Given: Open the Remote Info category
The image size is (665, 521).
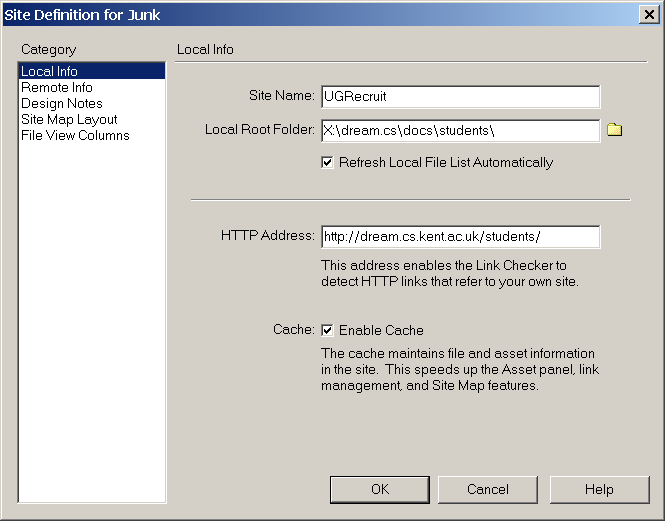Looking at the screenshot, I should 57,87.
